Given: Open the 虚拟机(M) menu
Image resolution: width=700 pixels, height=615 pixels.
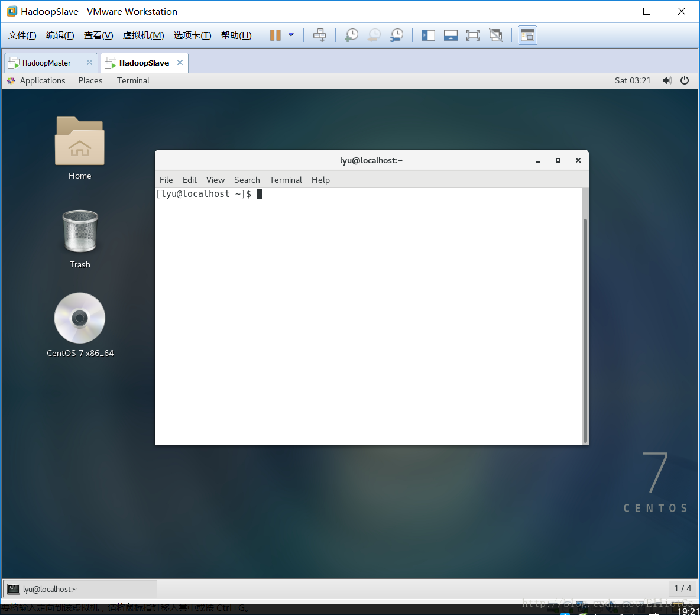Looking at the screenshot, I should pos(143,35).
